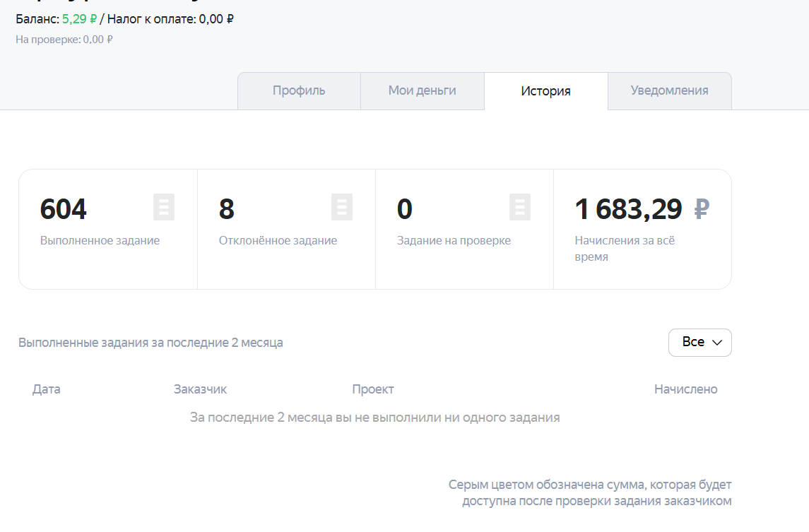Click the Выполненные задания за последние 2 месяца heading
809x532 pixels.
[x=150, y=343]
